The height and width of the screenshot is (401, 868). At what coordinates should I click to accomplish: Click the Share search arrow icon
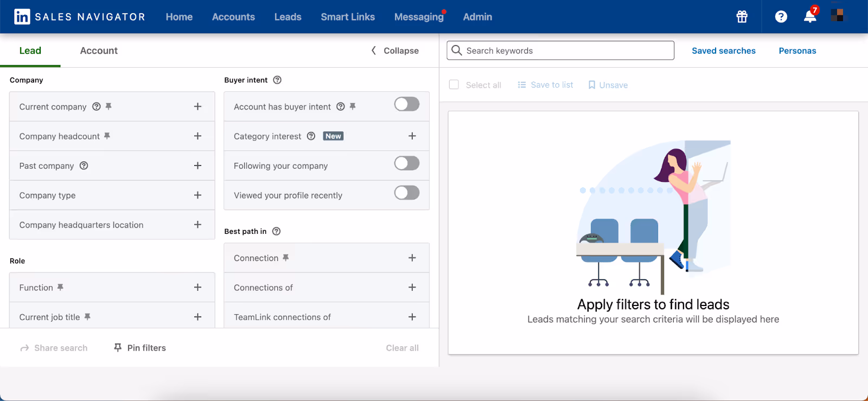tap(24, 348)
